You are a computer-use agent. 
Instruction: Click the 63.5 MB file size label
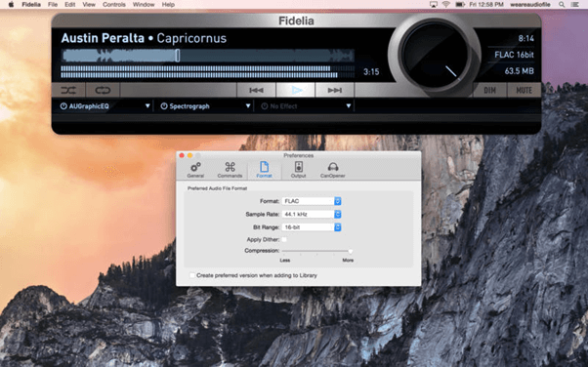(x=519, y=71)
